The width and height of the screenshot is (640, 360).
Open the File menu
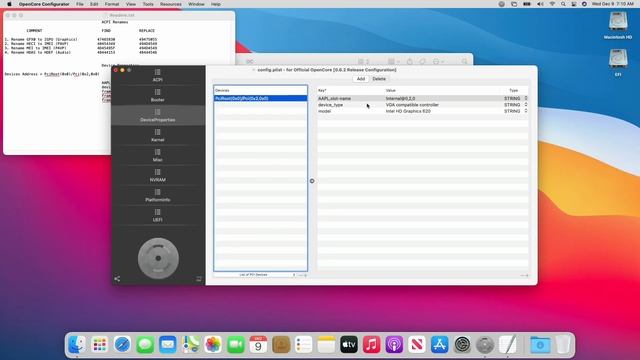[x=80, y=4]
